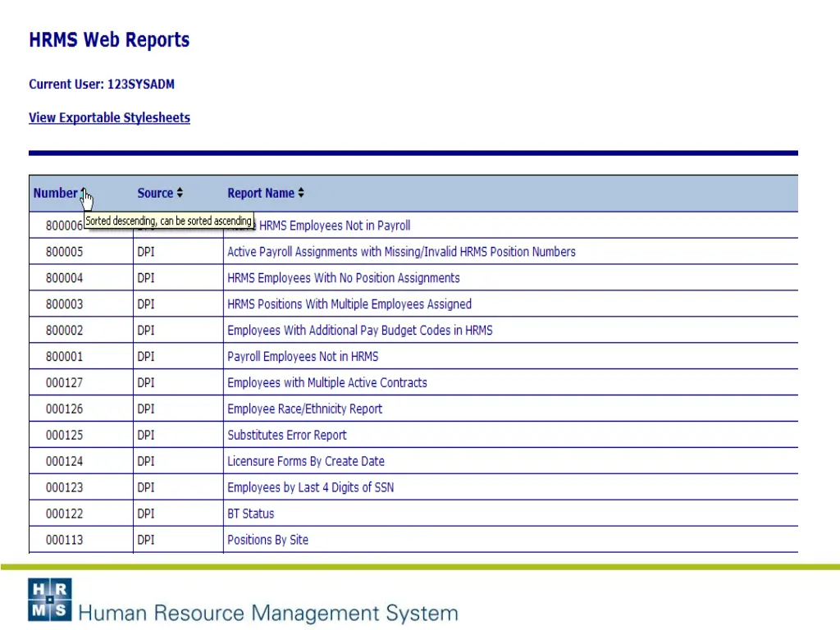Click DPI source in row 800002
The image size is (840, 630).
pyautogui.click(x=146, y=331)
